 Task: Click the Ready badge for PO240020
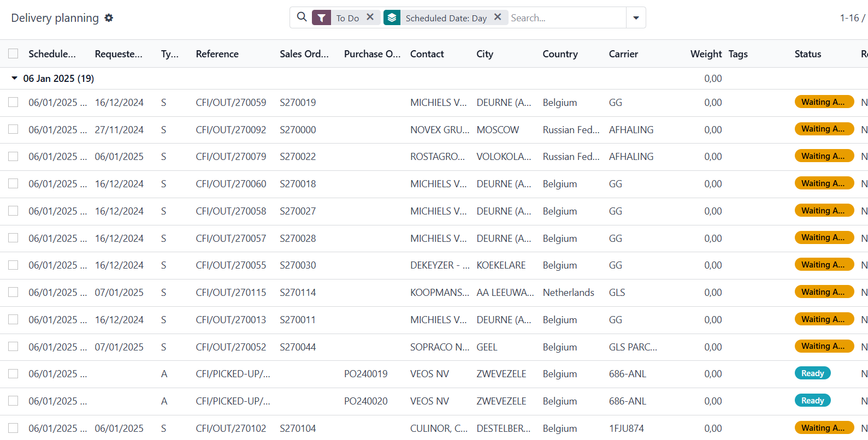coord(812,401)
